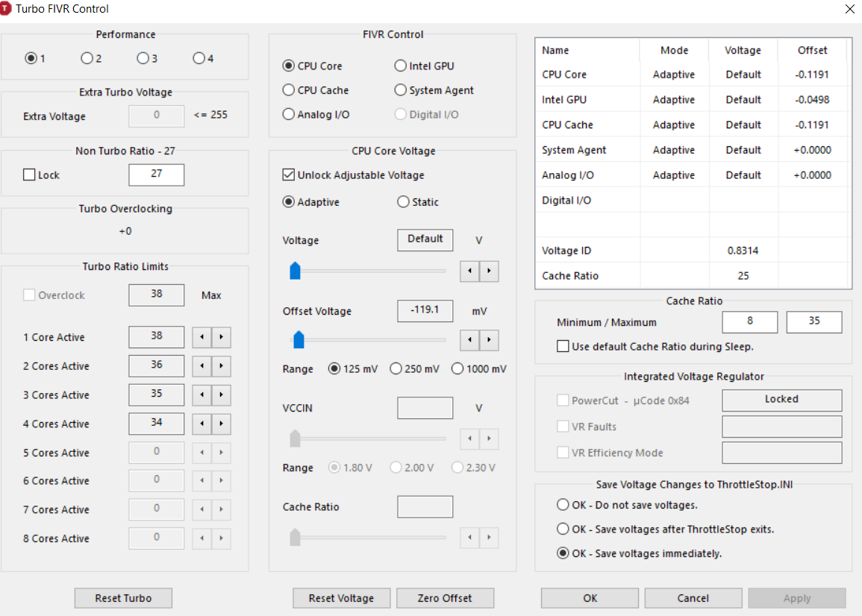Select the System Agent table row
862x616 pixels.
[x=693, y=150]
